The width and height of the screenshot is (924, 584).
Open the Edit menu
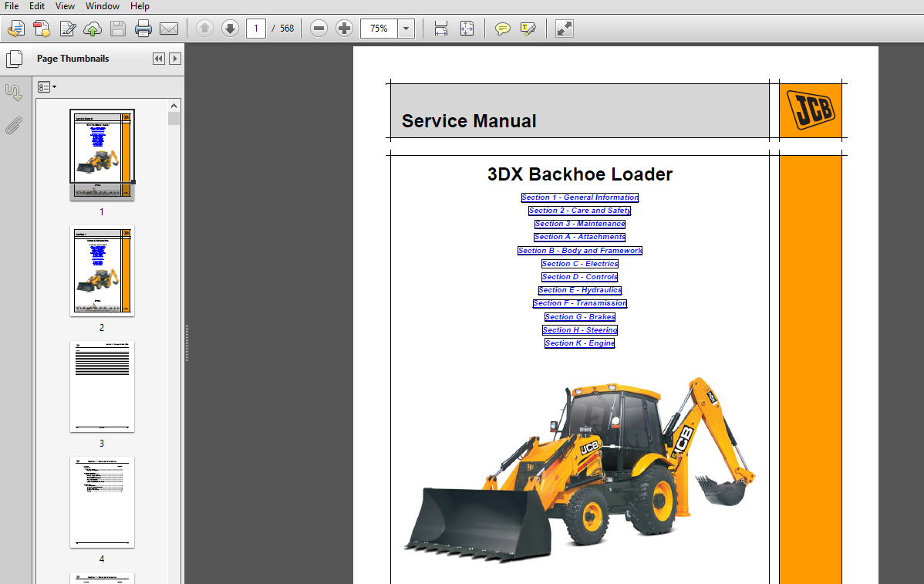point(36,6)
